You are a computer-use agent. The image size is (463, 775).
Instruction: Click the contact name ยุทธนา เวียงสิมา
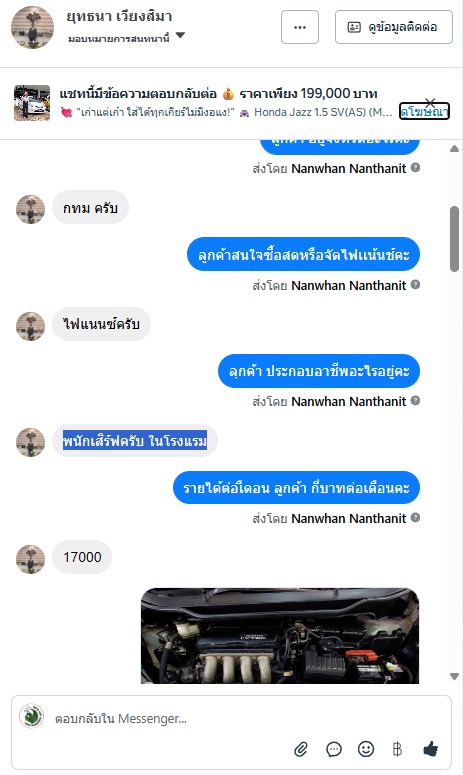(x=119, y=16)
